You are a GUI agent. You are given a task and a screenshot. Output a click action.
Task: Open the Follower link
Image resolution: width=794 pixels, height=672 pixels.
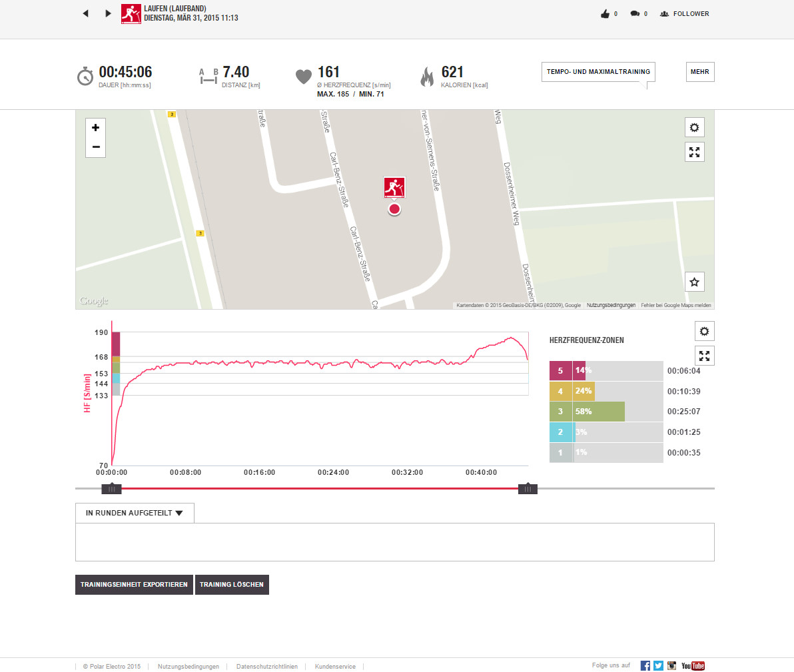coord(685,13)
